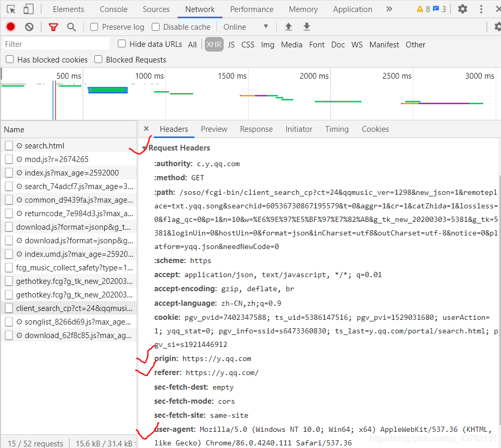Tick checkbox beside fcg_music_collect_safety request
This screenshot has height=448, width=501.
pyautogui.click(x=9, y=268)
